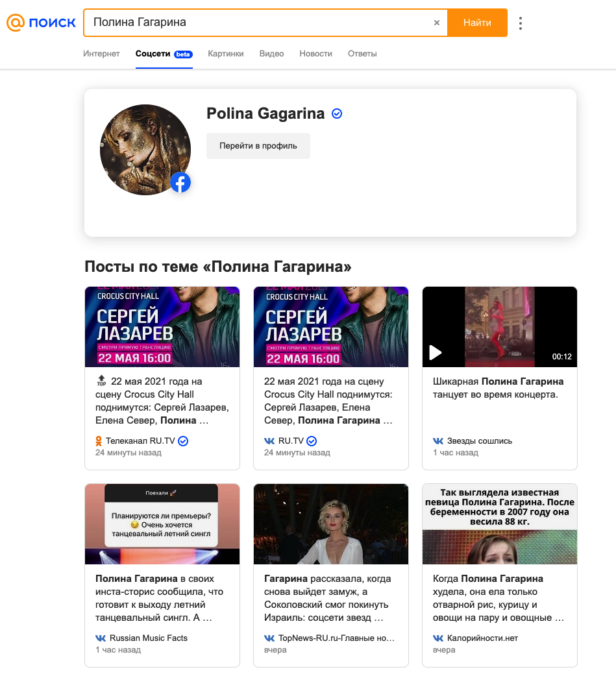Select the Соцсети beta tab

coord(164,54)
